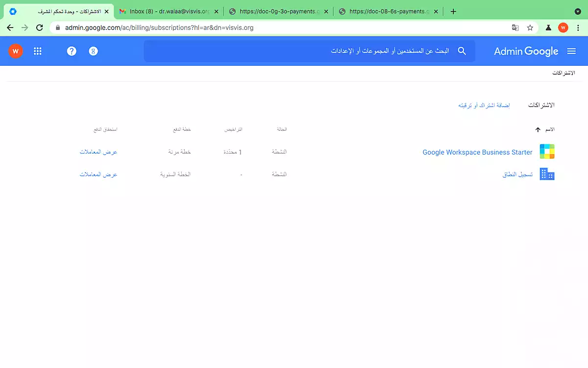This screenshot has width=588, height=368.
Task: Open the Chrome kebab menu
Action: point(578,27)
